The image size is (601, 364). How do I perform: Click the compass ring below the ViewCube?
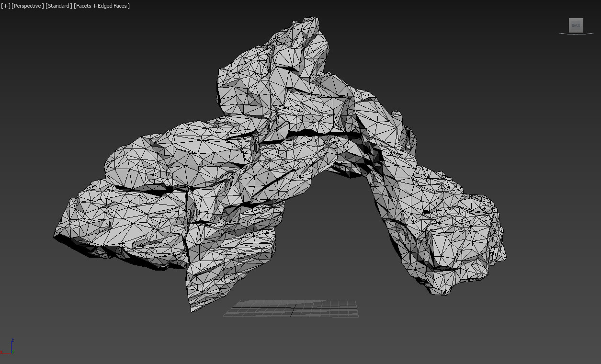point(576,34)
